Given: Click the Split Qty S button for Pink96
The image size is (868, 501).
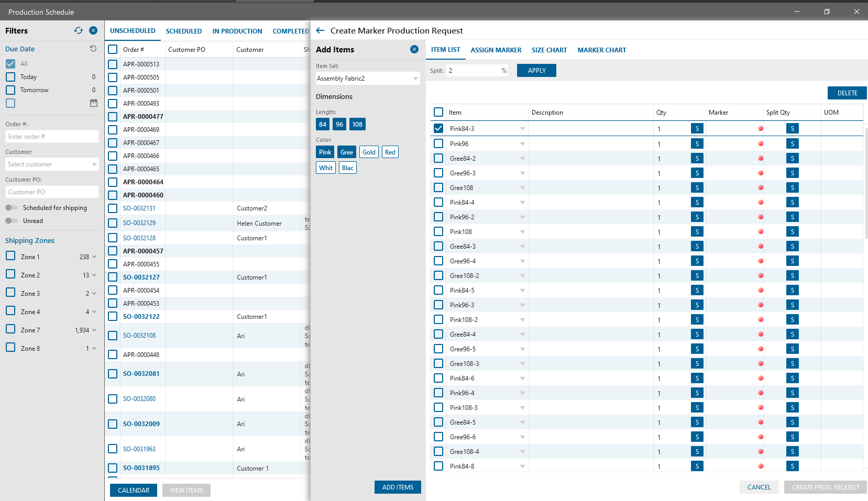Looking at the screenshot, I should tap(793, 143).
